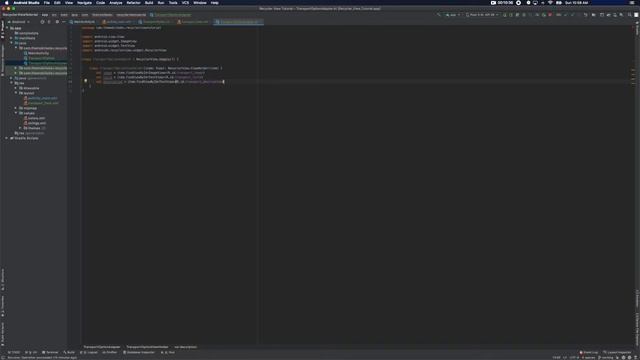Open the File menu
Screen dimensions: 640x360
click(47, 3)
